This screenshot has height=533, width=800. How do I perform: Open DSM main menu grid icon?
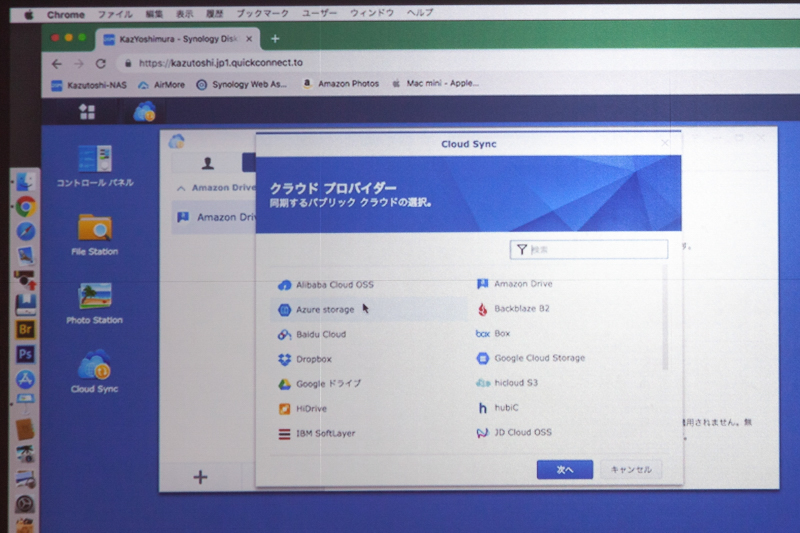[x=87, y=112]
